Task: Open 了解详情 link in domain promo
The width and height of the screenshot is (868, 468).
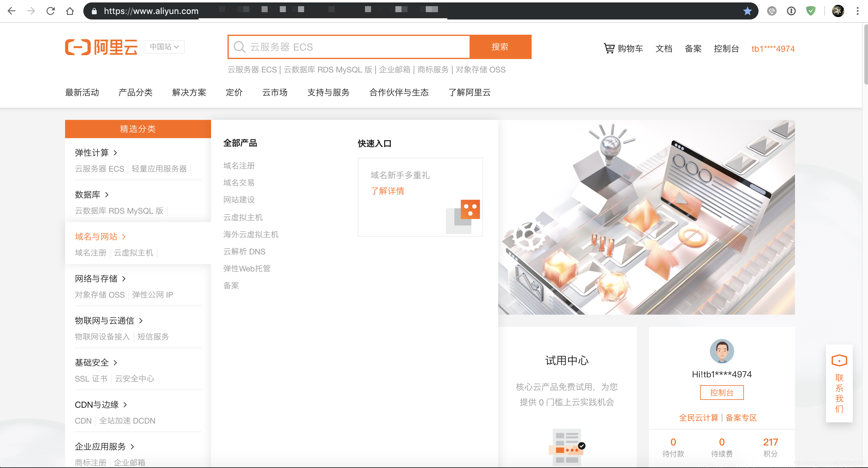Action: pos(387,191)
